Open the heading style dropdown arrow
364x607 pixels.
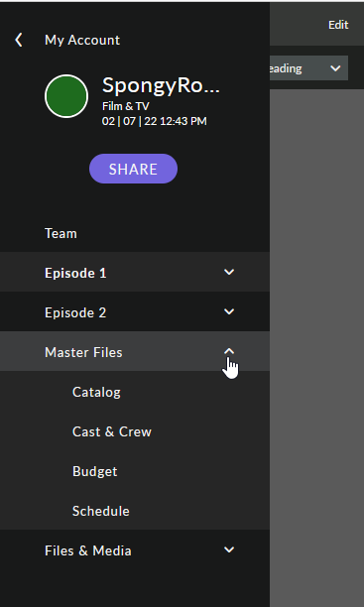pos(335,68)
